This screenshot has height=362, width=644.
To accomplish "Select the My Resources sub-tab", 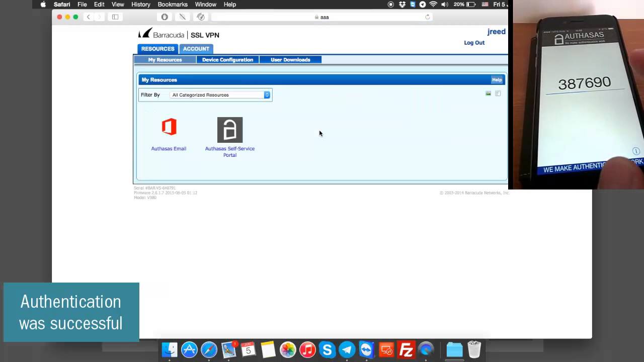I will [x=165, y=60].
